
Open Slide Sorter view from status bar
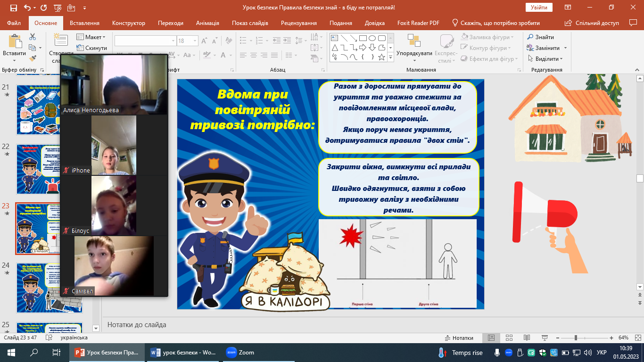click(x=509, y=338)
